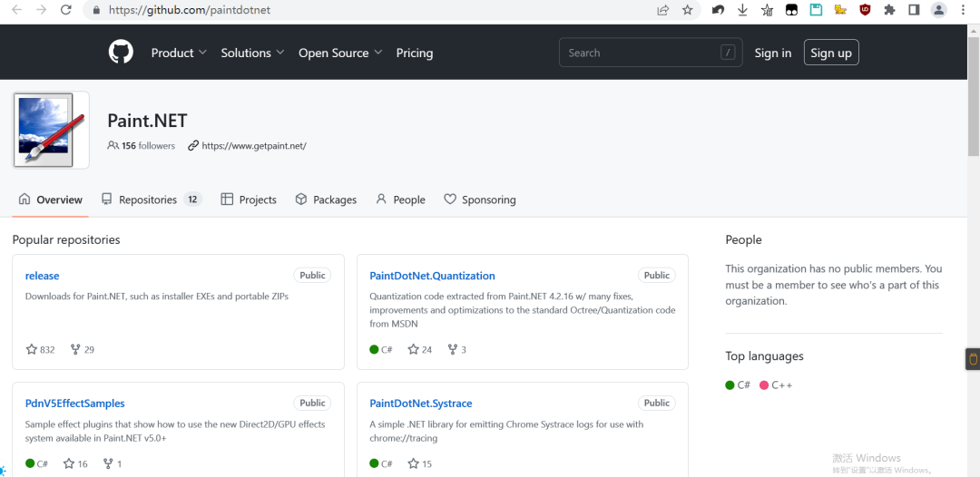Viewport: 980px width, 477px height.
Task: Go to GitHub home via Octocat logo
Action: [x=121, y=53]
